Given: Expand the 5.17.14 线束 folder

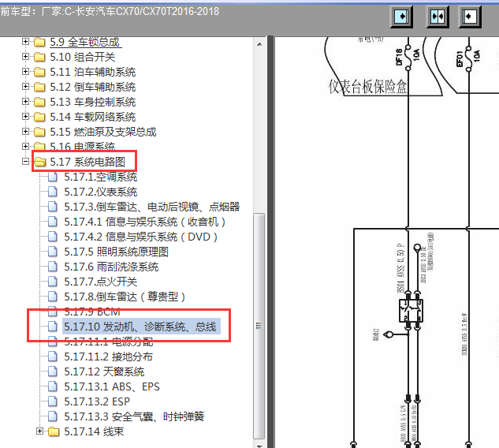Looking at the screenshot, I should point(39,431).
